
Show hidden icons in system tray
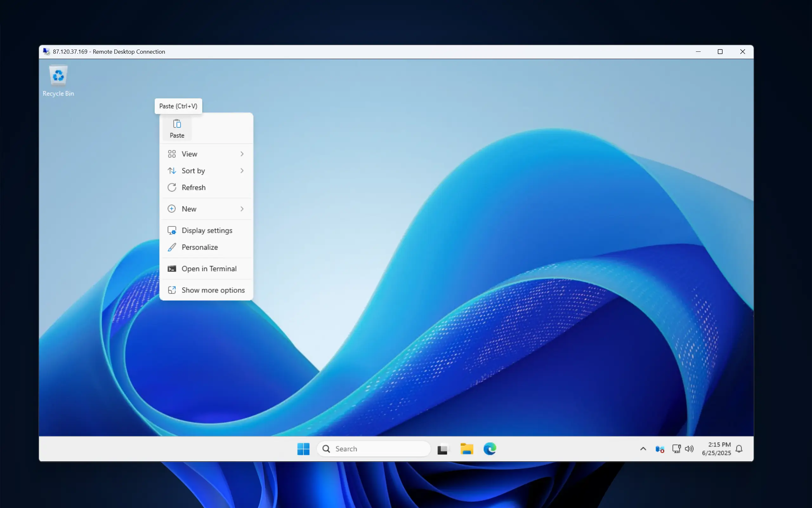[643, 449]
